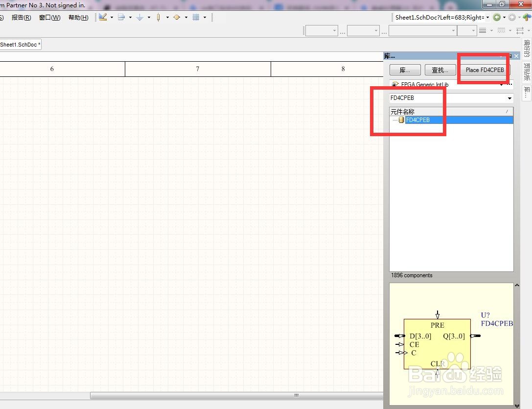Open the 报告(R) menu
Image resolution: width=532 pixels, height=409 pixels.
pyautogui.click(x=21, y=17)
